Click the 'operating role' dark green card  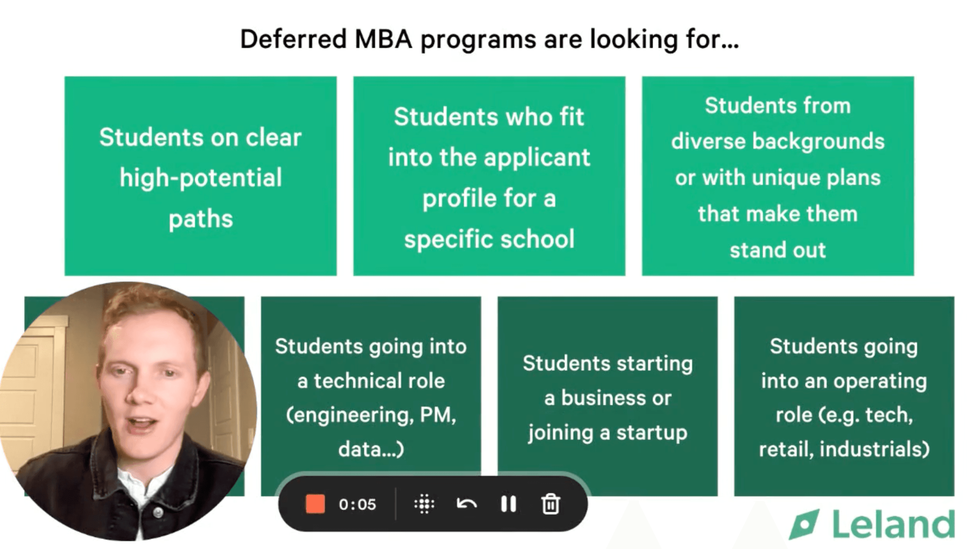coord(844,396)
